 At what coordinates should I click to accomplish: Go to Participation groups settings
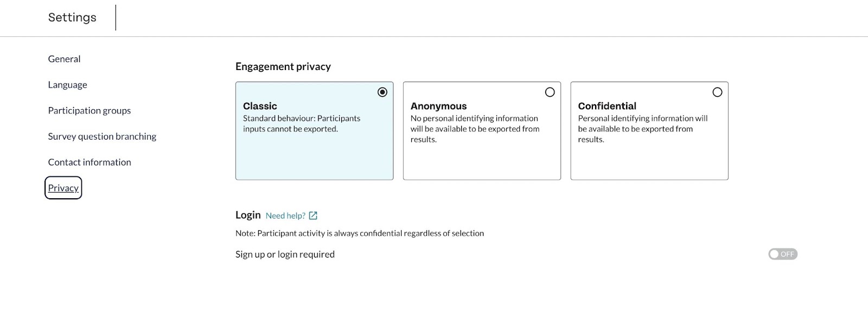pyautogui.click(x=90, y=110)
